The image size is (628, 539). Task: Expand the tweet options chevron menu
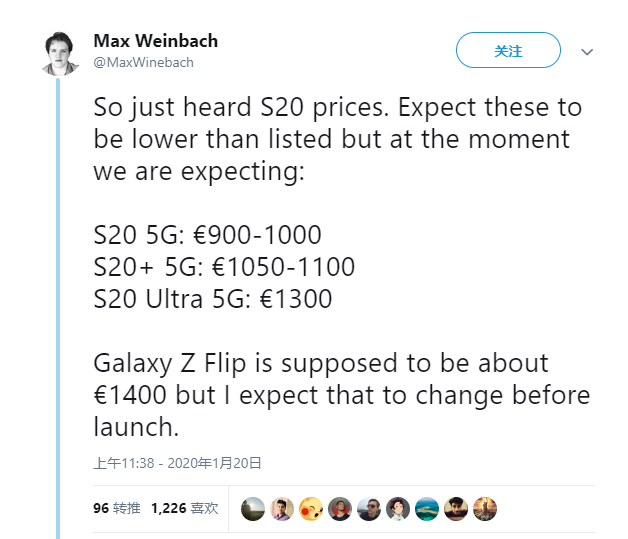(x=587, y=52)
